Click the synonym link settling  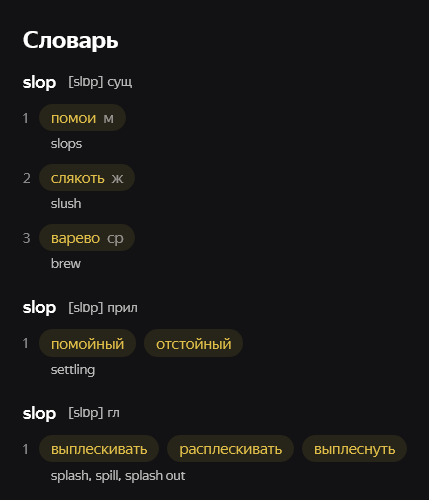tap(73, 370)
